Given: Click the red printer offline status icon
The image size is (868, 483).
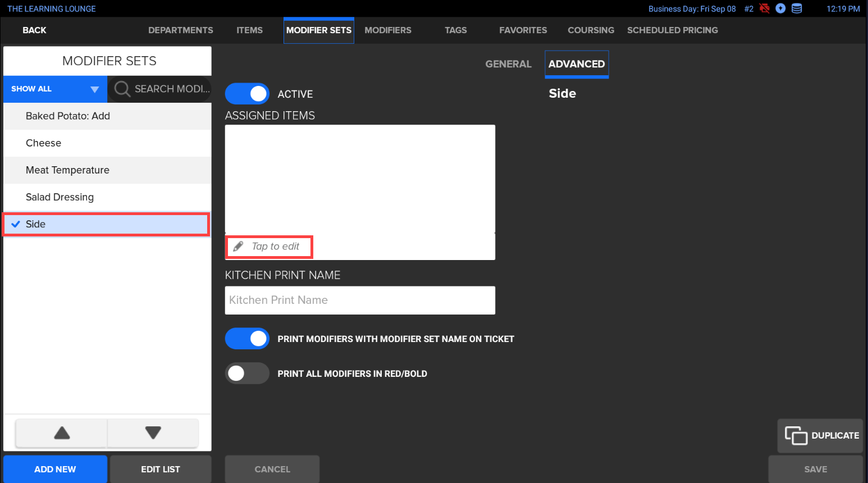Looking at the screenshot, I should coord(764,8).
